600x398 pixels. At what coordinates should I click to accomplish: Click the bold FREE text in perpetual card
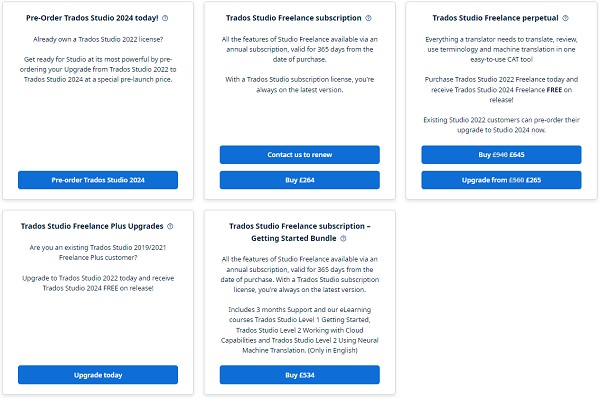554,90
